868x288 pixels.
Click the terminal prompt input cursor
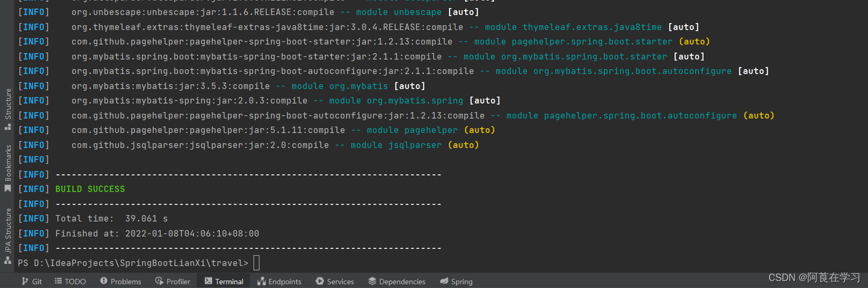click(x=256, y=263)
